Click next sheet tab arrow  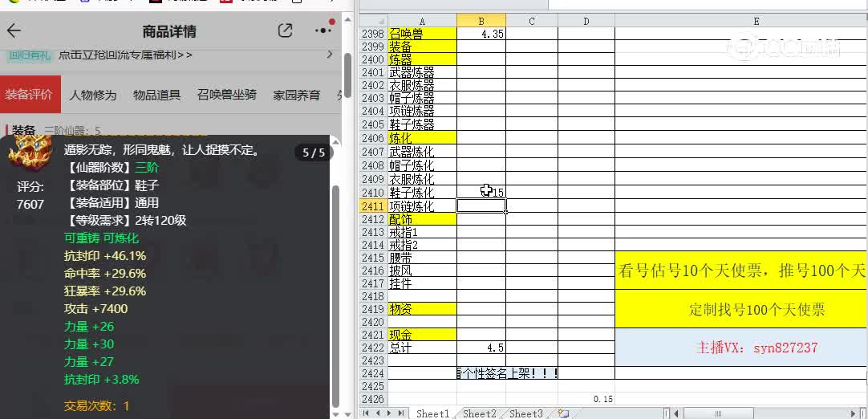point(390,413)
